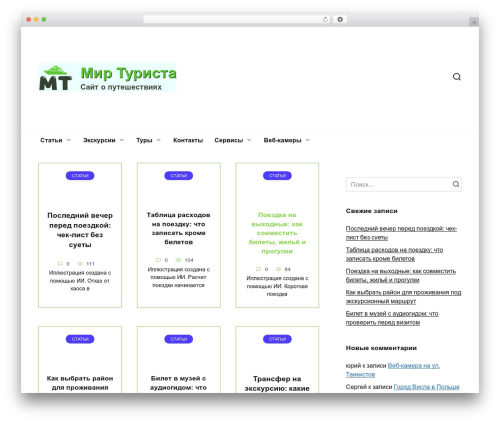Image resolution: width=500 pixels, height=423 pixels.
Task: Open sidebar link Последний вечер перед поездкой
Action: pyautogui.click(x=401, y=233)
